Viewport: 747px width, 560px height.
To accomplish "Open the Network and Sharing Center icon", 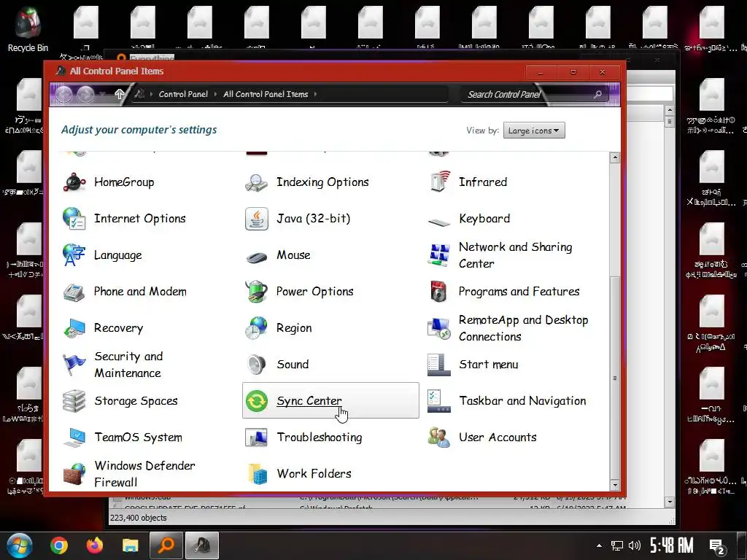I will coord(439,254).
